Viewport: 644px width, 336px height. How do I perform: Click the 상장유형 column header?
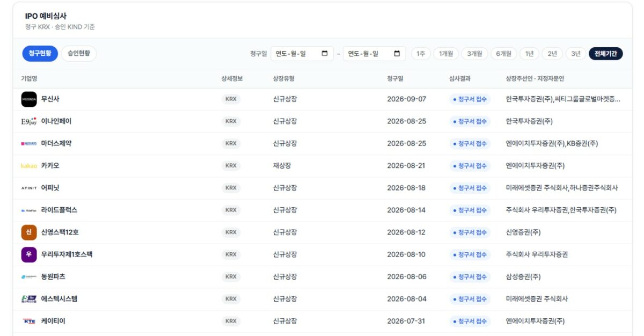point(284,79)
